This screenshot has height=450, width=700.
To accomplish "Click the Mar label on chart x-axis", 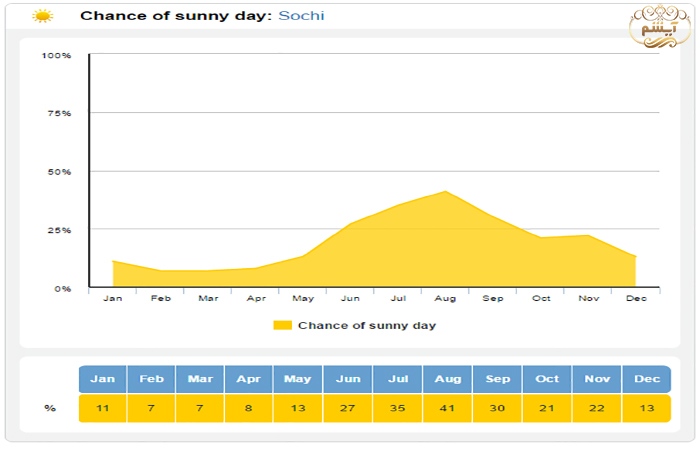I will coord(208,298).
